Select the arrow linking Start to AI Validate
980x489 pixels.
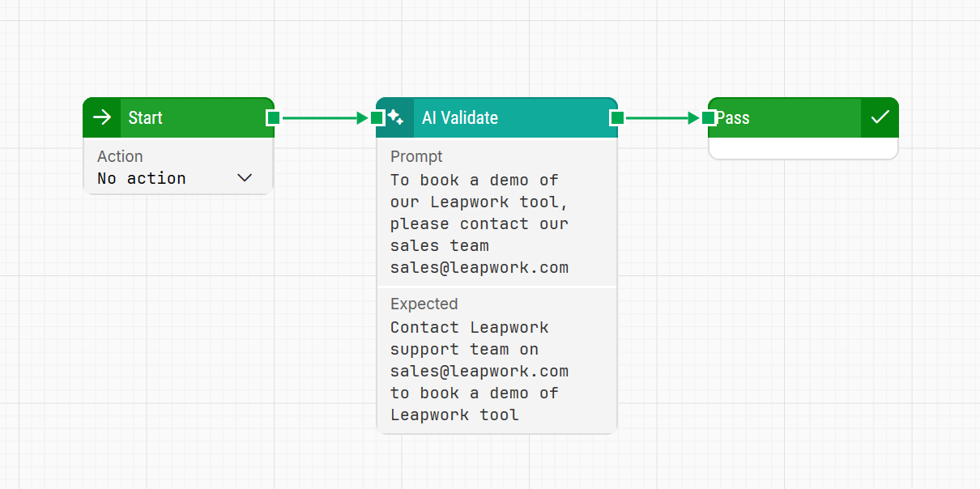pyautogui.click(x=324, y=118)
